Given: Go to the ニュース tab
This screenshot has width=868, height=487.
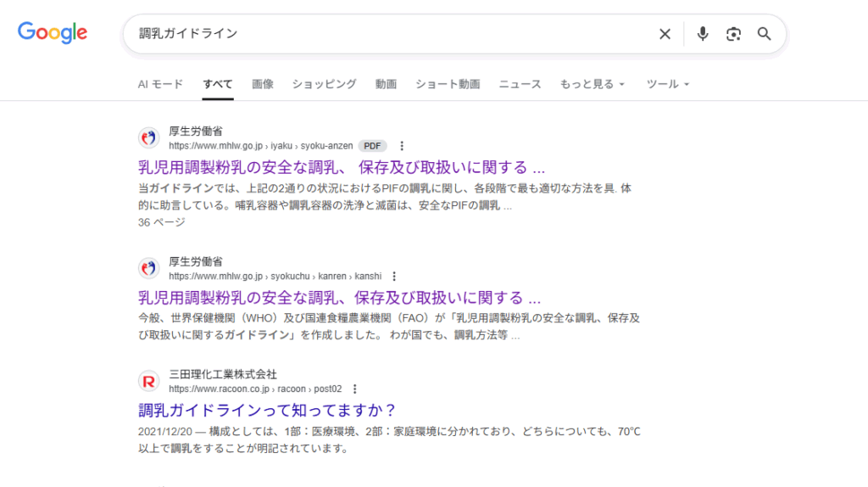Looking at the screenshot, I should pyautogui.click(x=520, y=84).
